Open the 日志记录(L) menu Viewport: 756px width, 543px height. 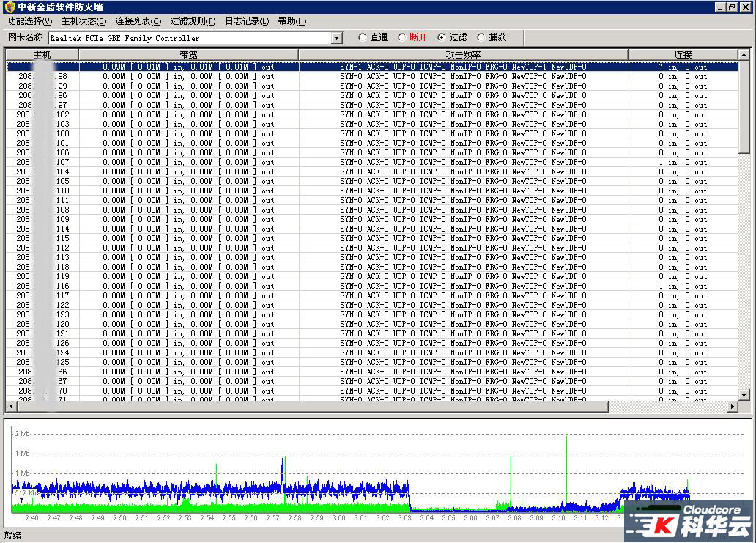(247, 21)
